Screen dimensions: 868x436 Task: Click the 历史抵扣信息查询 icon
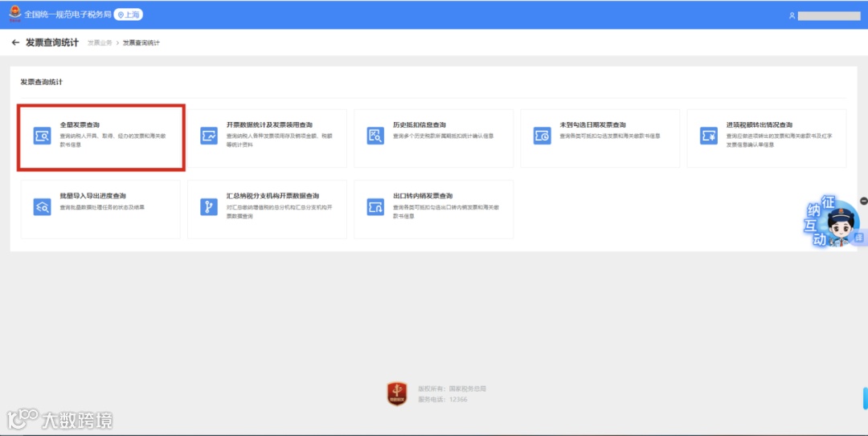pos(375,136)
